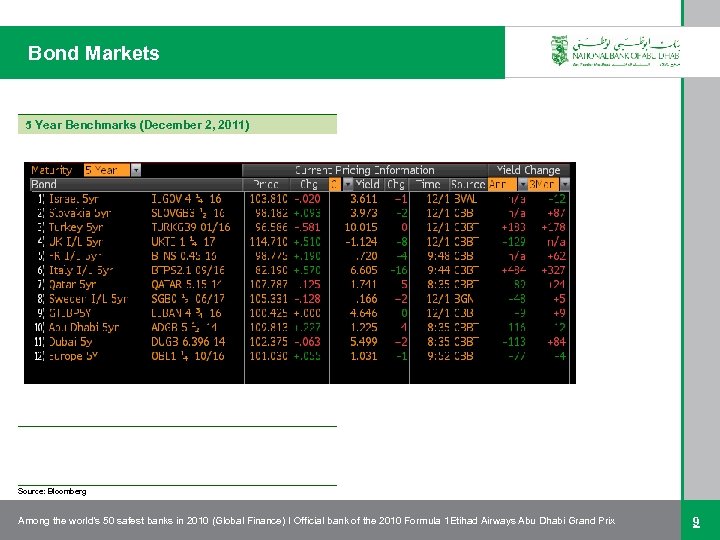
Task: Open the Maturity 5 Year dropdown arrow
Action: (x=135, y=170)
